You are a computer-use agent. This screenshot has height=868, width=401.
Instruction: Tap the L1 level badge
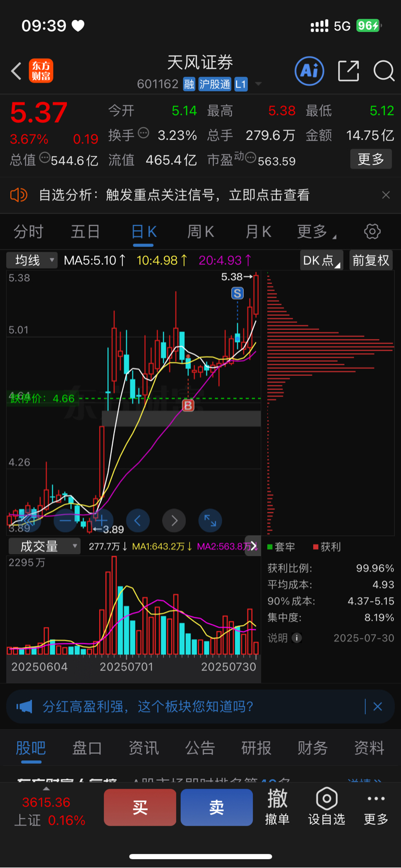(x=241, y=84)
